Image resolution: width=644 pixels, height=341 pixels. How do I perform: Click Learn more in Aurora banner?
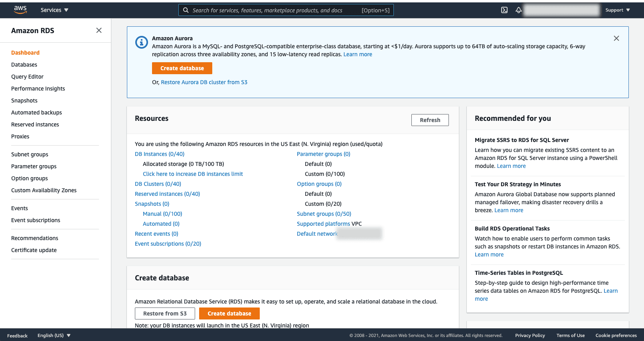358,54
